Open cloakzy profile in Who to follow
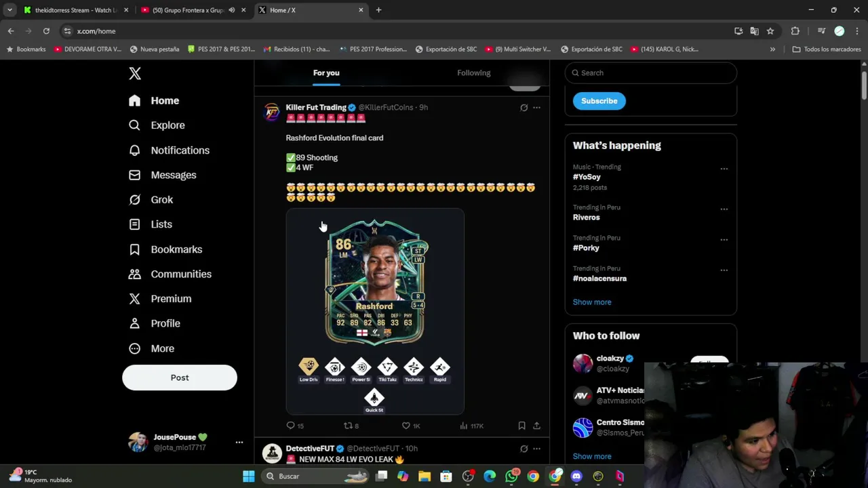 point(610,359)
